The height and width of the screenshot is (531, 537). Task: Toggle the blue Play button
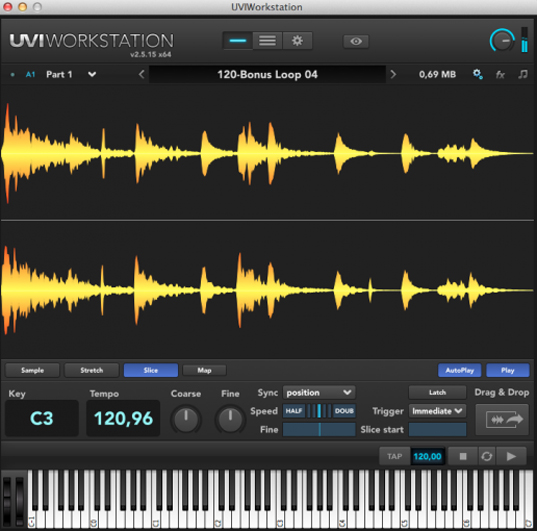[x=508, y=370]
